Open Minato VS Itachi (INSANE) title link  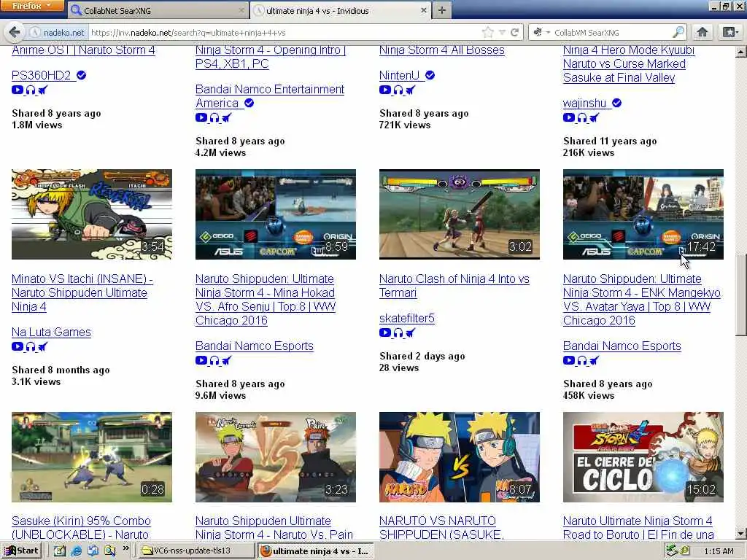(x=82, y=292)
